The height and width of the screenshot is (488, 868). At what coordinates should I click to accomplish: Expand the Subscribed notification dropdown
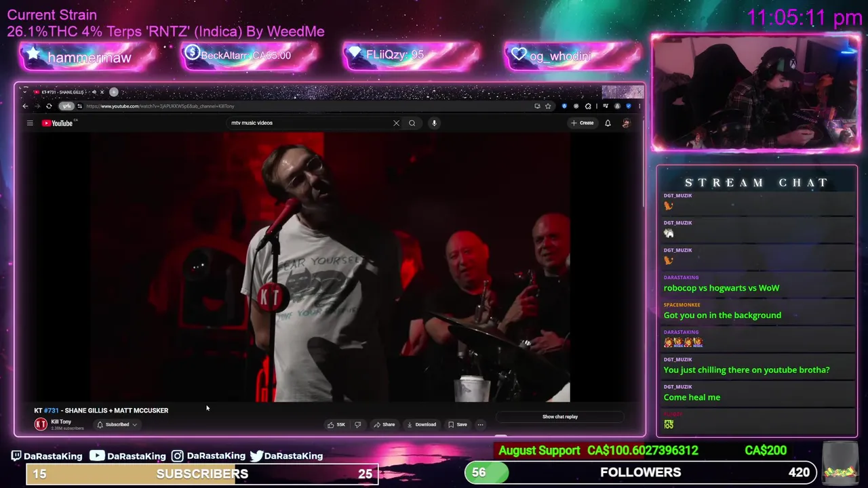[x=117, y=424]
